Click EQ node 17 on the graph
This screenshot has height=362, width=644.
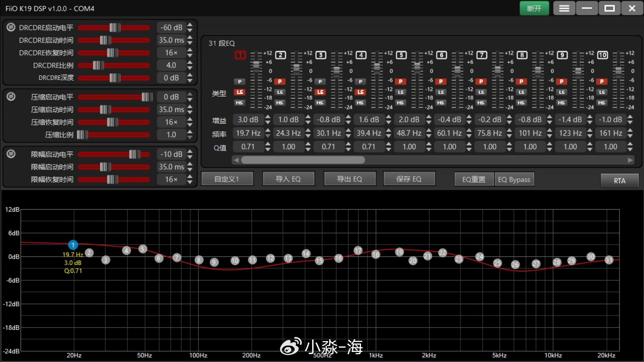pos(358,251)
